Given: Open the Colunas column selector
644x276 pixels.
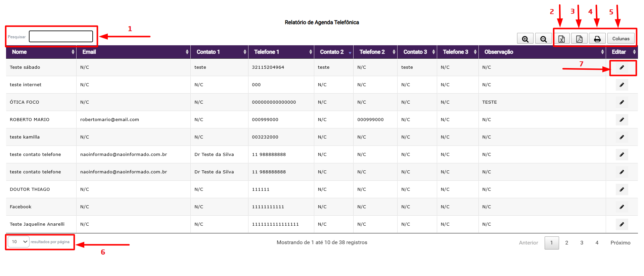Looking at the screenshot, I should click(x=620, y=39).
